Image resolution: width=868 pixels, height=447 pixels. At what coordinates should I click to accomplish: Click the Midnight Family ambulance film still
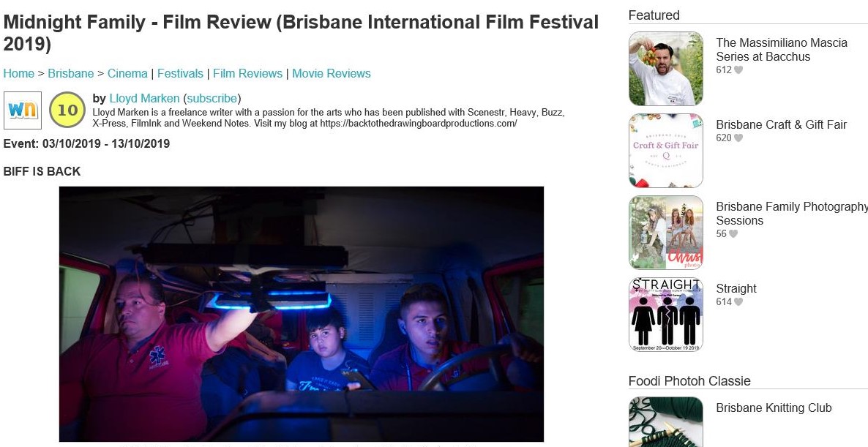point(301,314)
